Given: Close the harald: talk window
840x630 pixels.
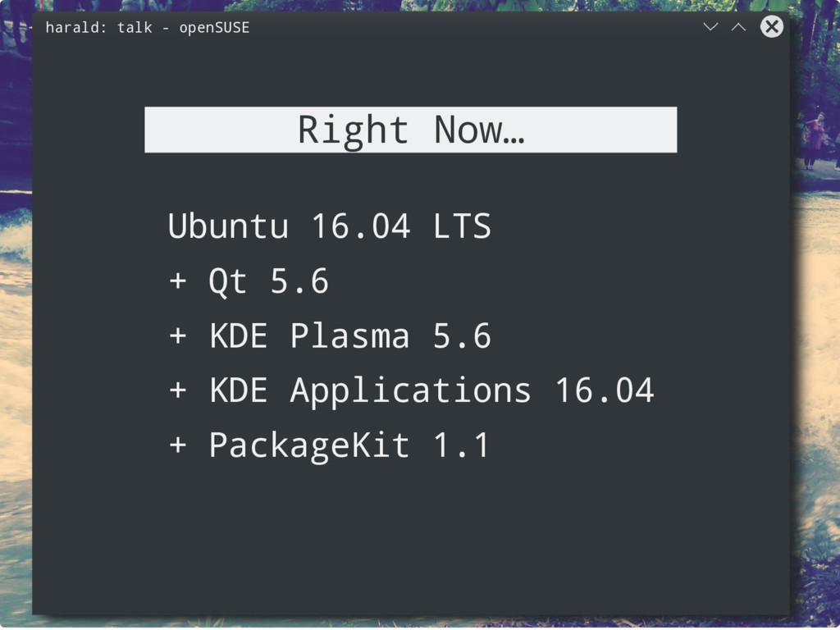Looking at the screenshot, I should pyautogui.click(x=771, y=26).
